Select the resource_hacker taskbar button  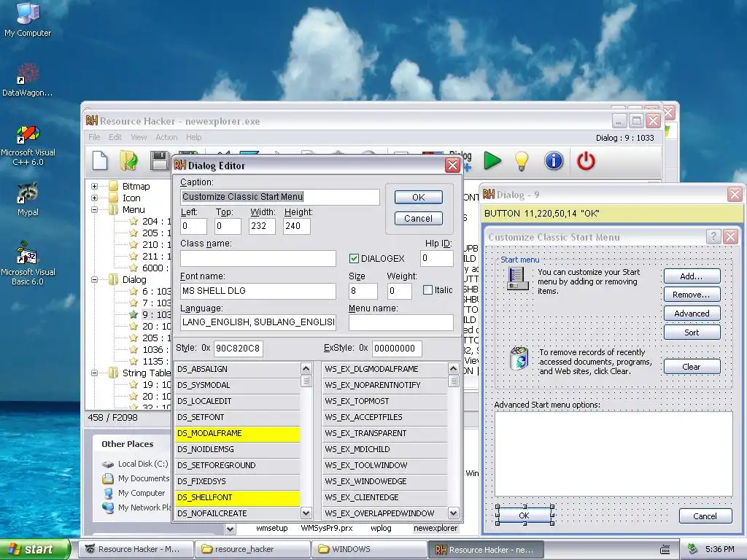(x=252, y=549)
